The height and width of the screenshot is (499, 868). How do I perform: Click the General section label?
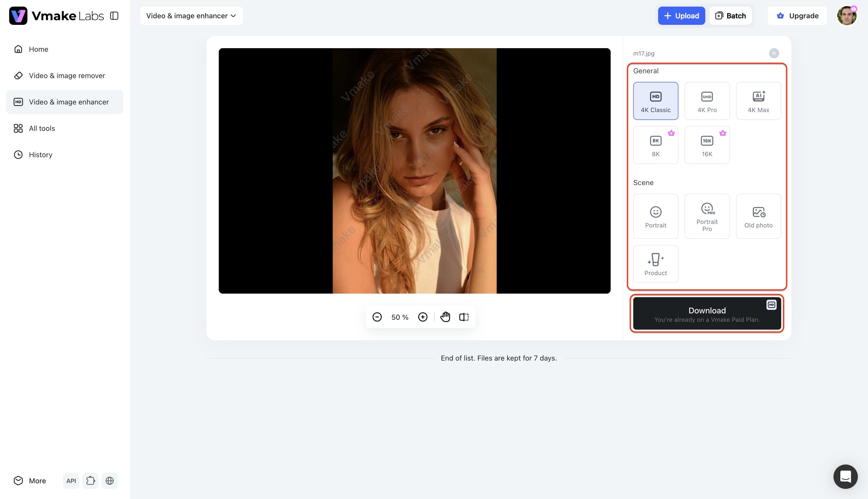coord(646,71)
